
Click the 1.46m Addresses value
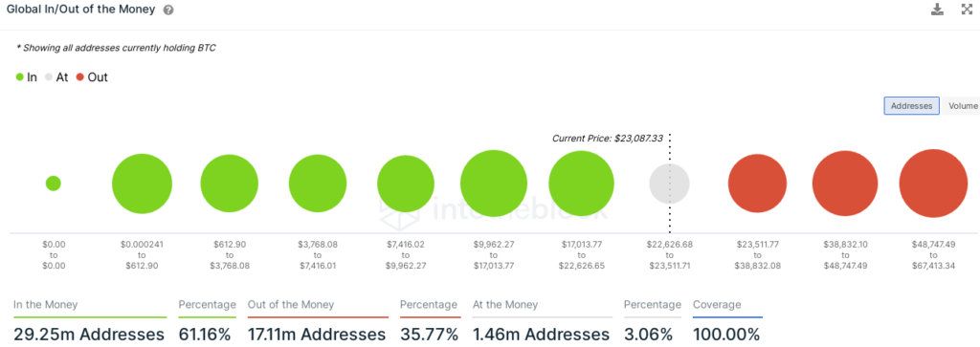pos(542,334)
